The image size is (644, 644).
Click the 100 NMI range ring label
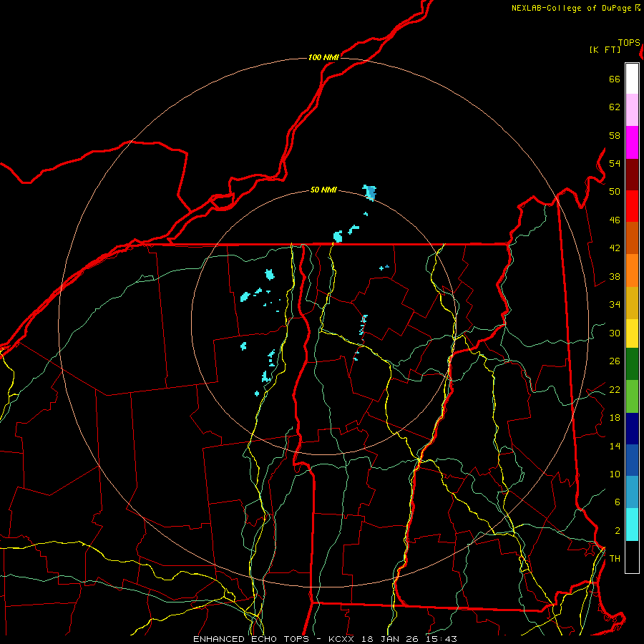point(323,57)
